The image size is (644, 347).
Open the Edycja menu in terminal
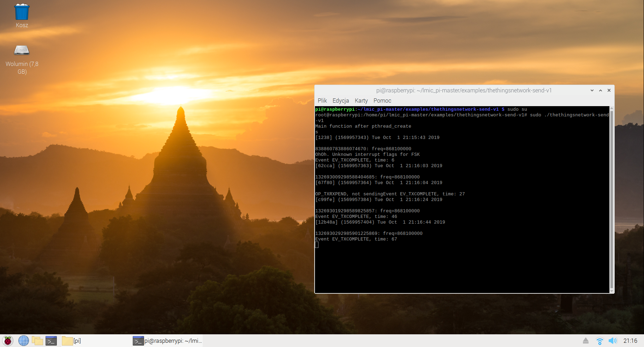pyautogui.click(x=341, y=101)
